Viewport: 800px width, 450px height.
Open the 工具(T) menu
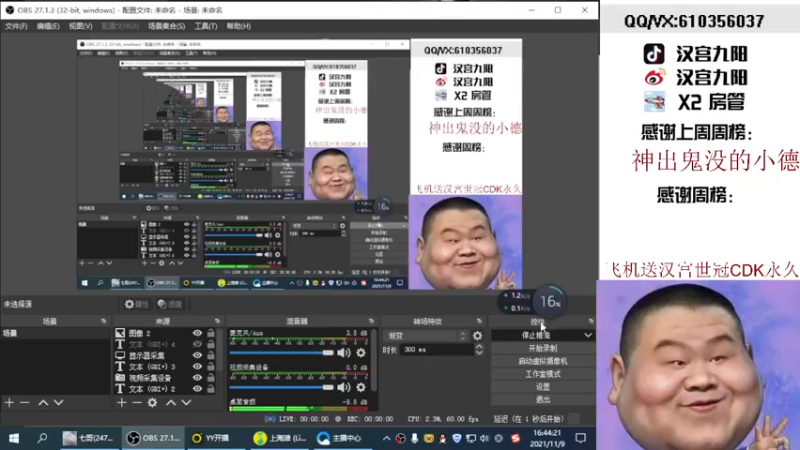tap(206, 26)
